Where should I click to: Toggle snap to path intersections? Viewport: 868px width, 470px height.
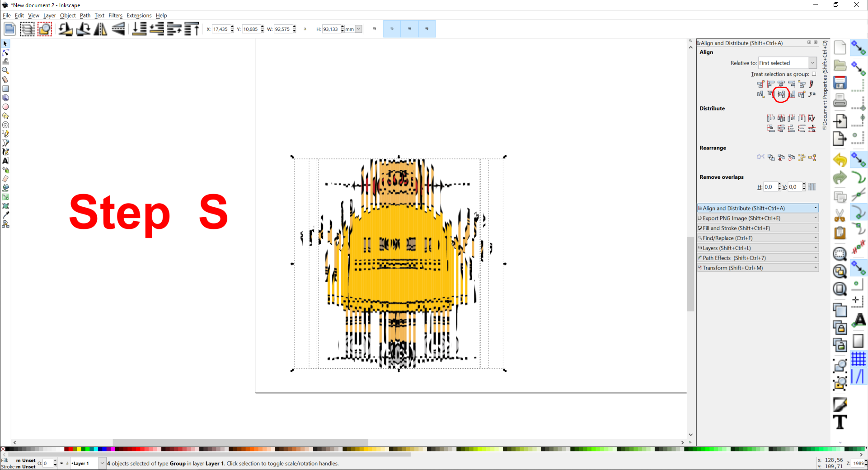coord(859,195)
